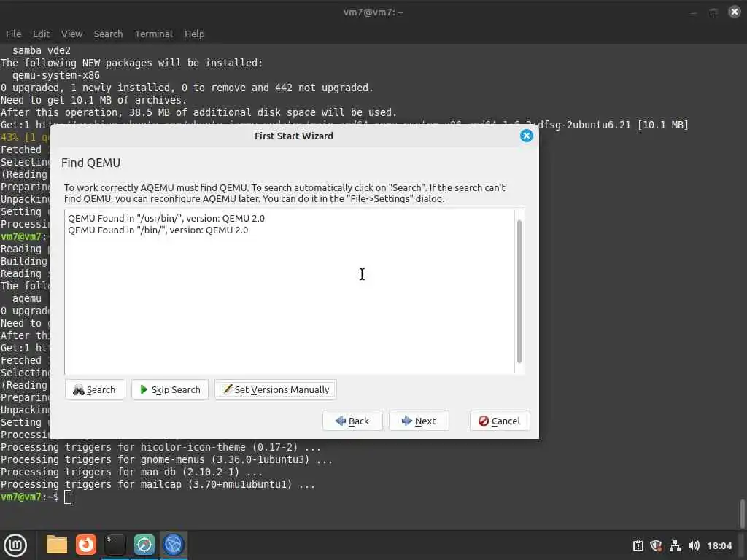
Task: Proceed with the Next button
Action: [419, 421]
